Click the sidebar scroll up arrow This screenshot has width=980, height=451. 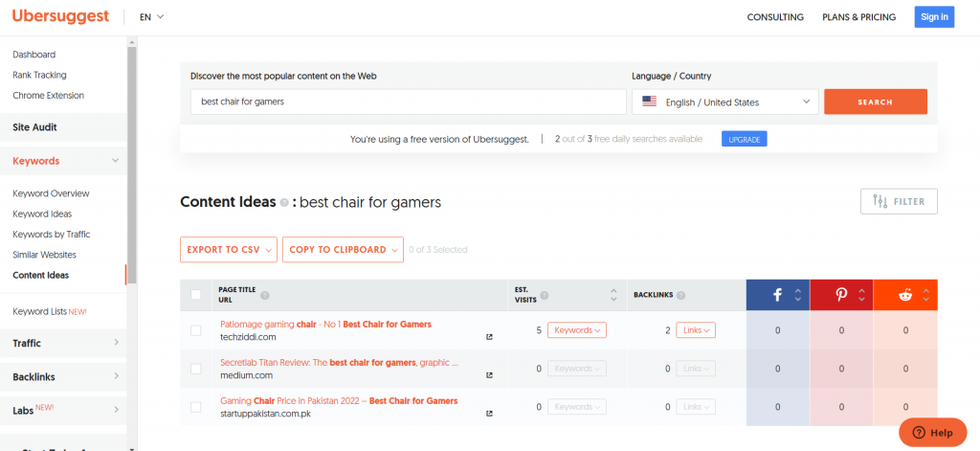132,42
